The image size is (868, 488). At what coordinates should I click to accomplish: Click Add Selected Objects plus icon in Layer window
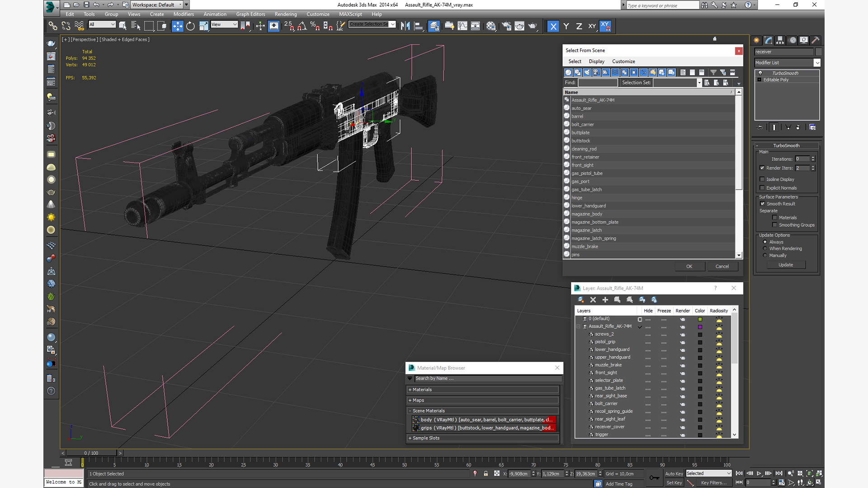click(605, 300)
